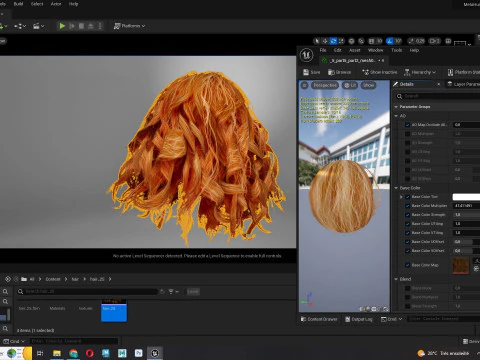480x360 pixels.
Task: Click Base Color Map texture thumbnail
Action: (x=461, y=265)
